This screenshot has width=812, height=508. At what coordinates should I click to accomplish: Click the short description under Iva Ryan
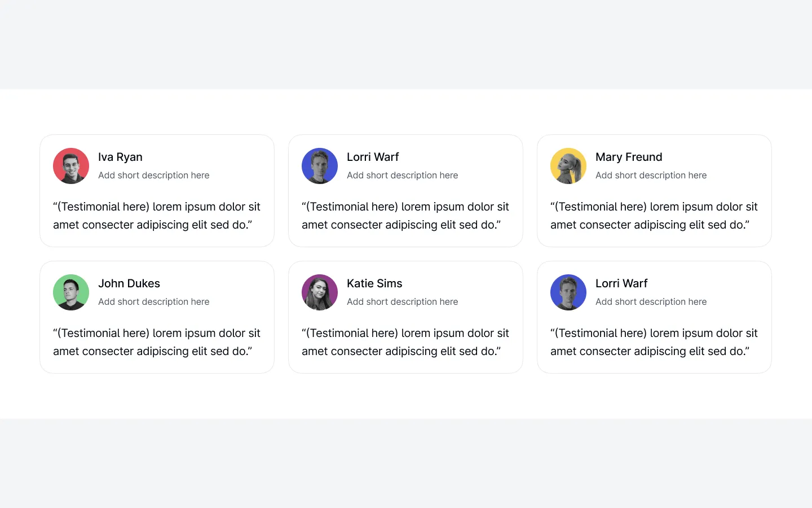tap(154, 175)
